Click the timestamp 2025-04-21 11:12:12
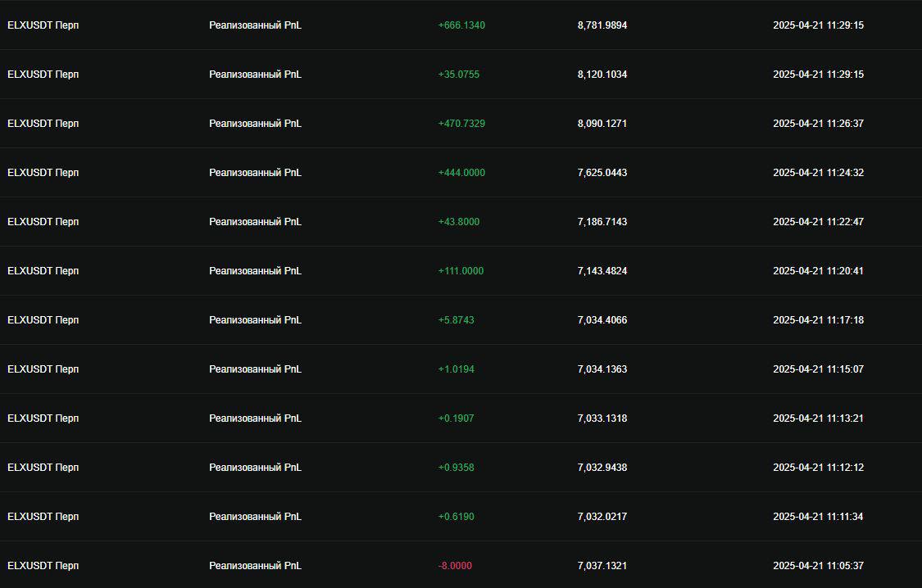The width and height of the screenshot is (922, 588). 818,468
